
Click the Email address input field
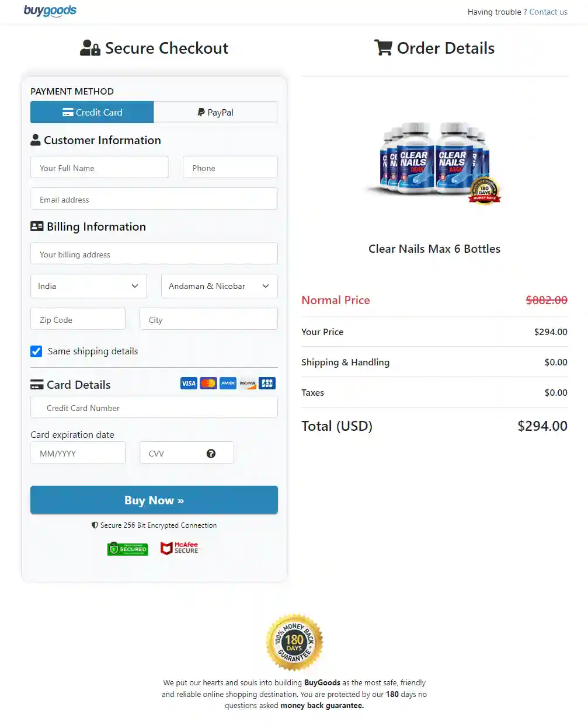coord(154,199)
